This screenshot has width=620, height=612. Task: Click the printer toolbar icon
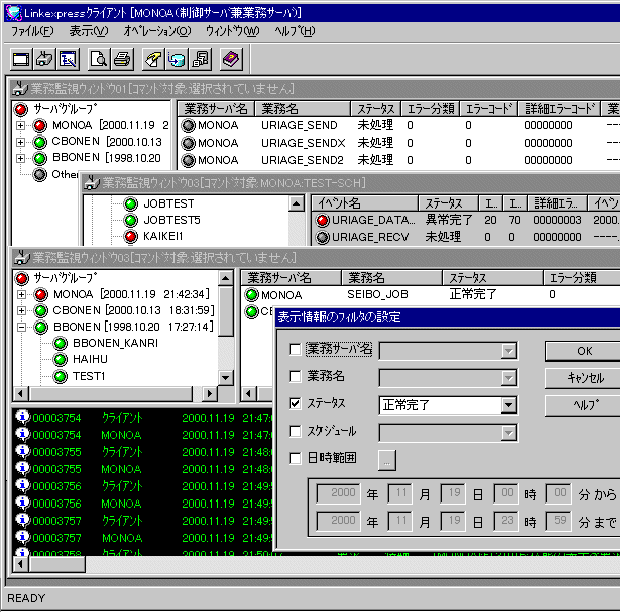point(122,60)
